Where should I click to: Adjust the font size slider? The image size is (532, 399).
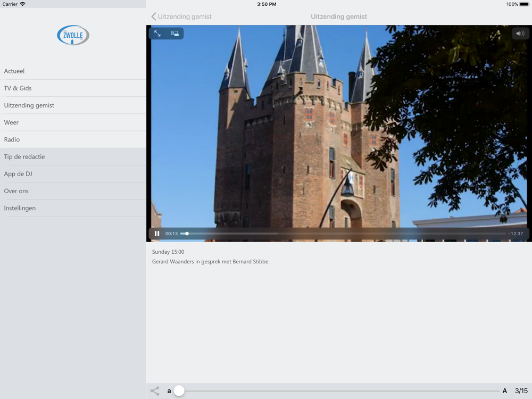click(x=179, y=391)
